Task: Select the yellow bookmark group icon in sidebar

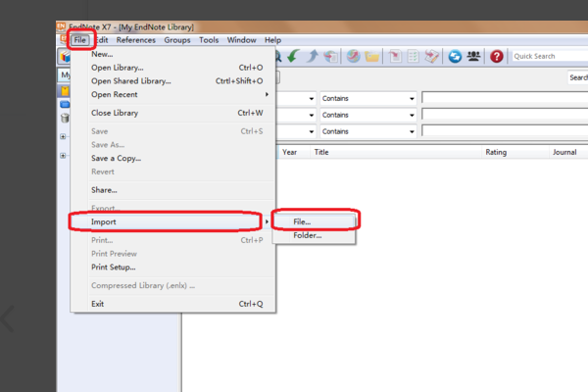Action: point(65,91)
